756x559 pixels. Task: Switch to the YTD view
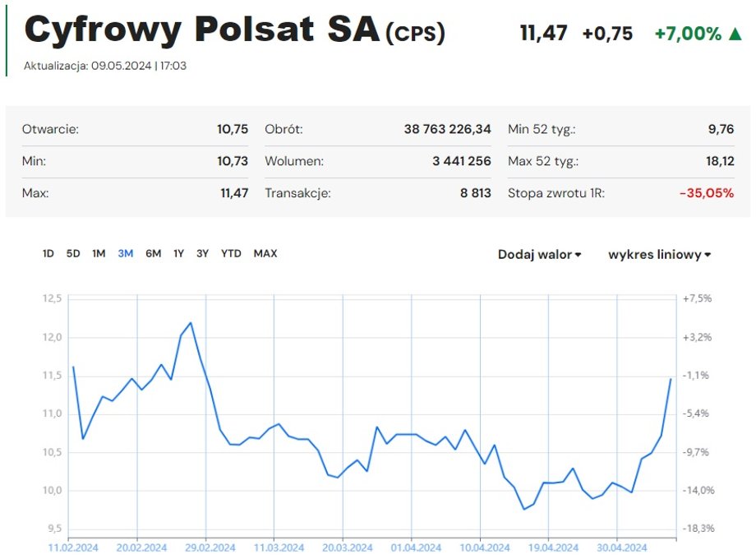[231, 255]
